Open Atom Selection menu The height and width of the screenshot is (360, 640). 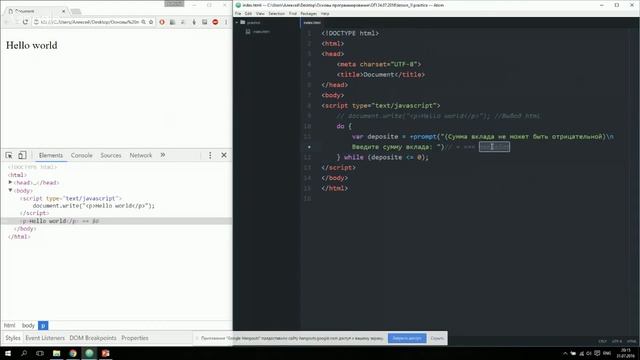tap(276, 13)
